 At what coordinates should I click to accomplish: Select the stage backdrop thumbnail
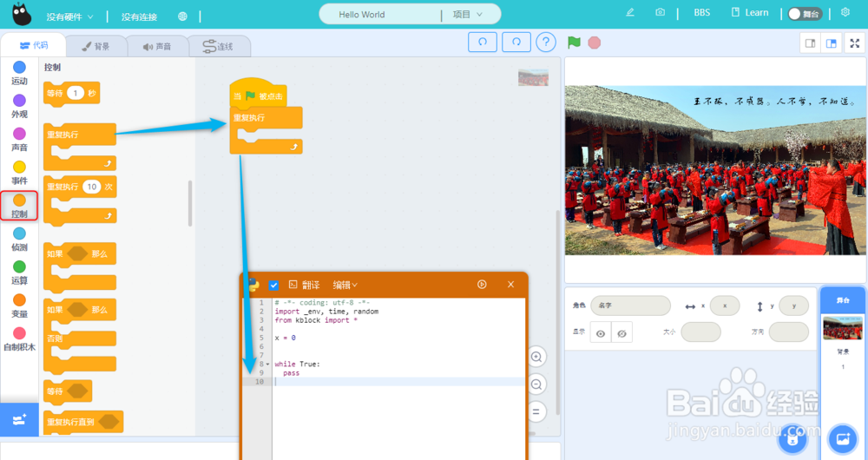click(843, 328)
